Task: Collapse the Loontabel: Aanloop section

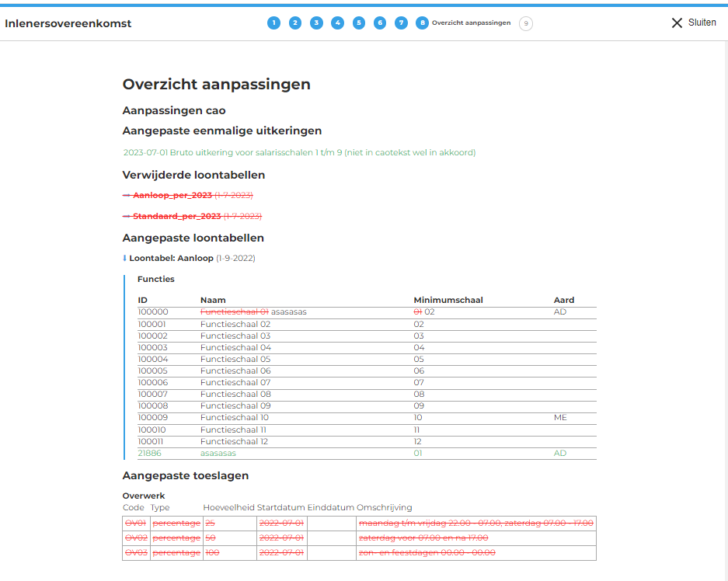Action: [x=125, y=258]
